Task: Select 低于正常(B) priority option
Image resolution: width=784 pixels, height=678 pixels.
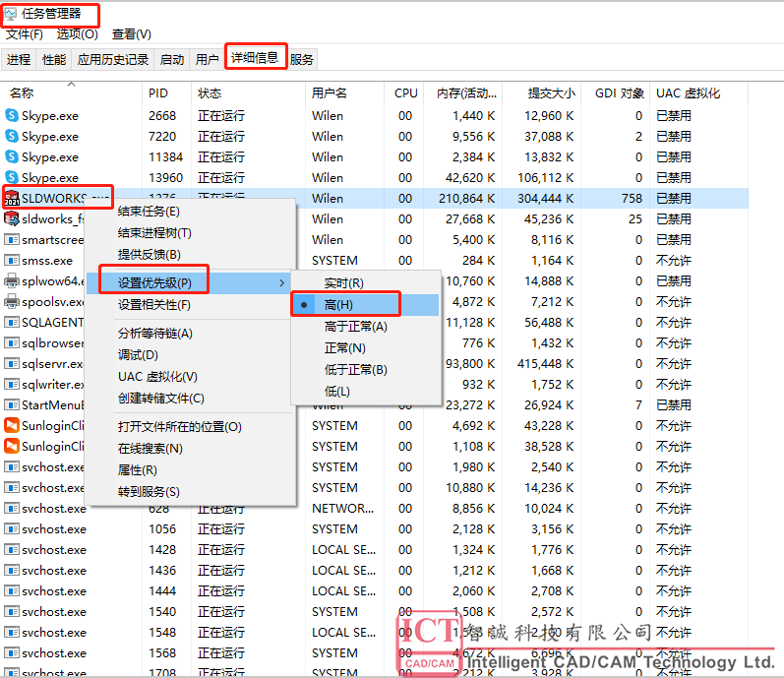Action: [x=366, y=369]
